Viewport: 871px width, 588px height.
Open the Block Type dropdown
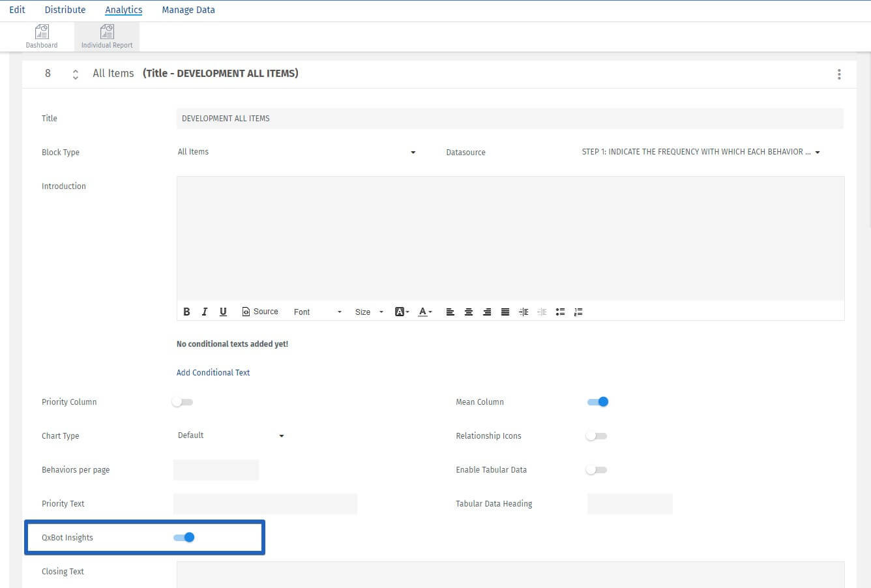pyautogui.click(x=412, y=152)
